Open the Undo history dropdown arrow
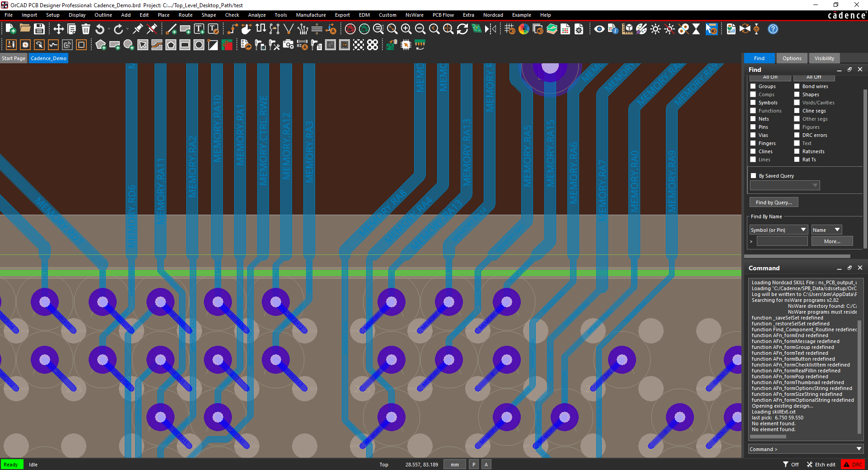 (x=109, y=29)
